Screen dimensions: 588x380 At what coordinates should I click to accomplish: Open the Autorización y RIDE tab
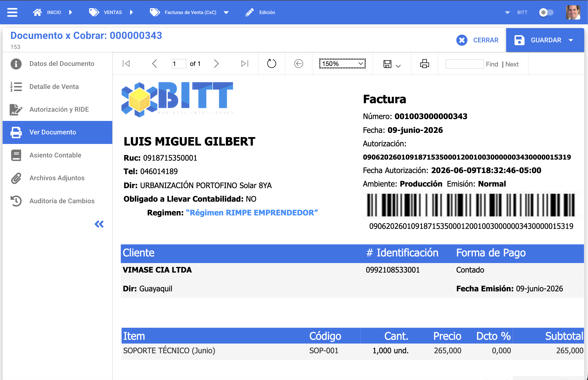pos(57,110)
